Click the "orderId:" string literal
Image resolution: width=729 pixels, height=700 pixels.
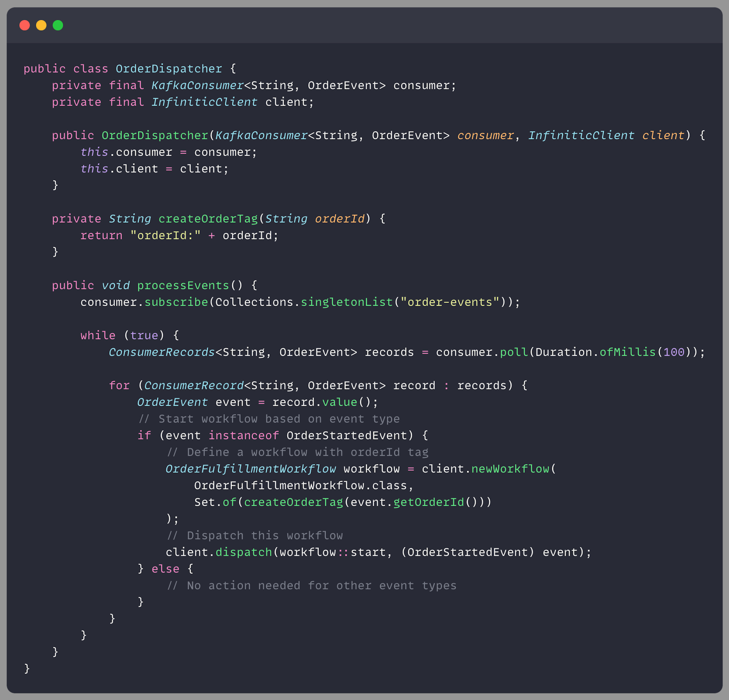click(165, 235)
